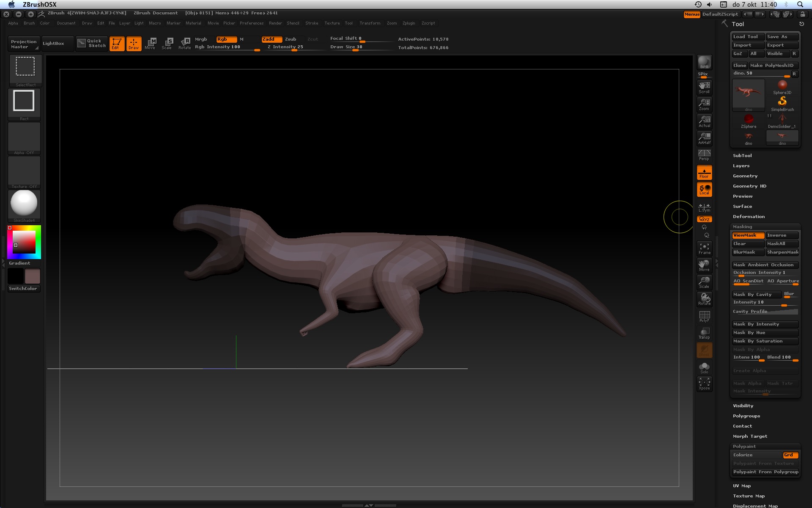This screenshot has width=812, height=508.
Task: Click the right shelf Rotate view icon
Action: coord(704,299)
